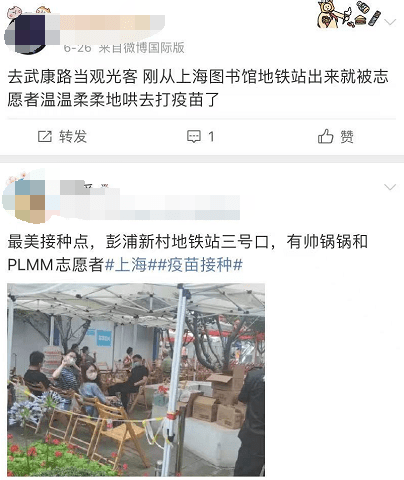The width and height of the screenshot is (404, 480).
Task: Open the second poster's blurred avatar
Action: 25,200
